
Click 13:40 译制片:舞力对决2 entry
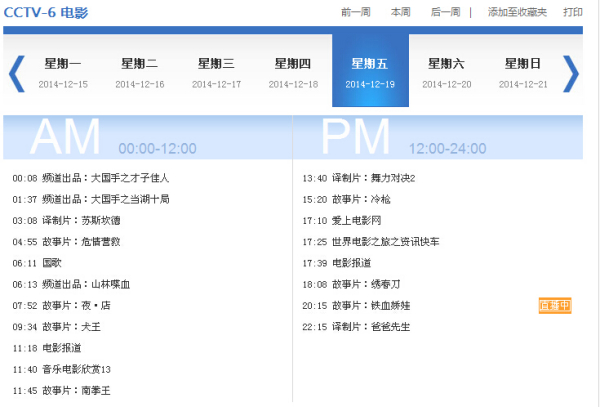359,178
